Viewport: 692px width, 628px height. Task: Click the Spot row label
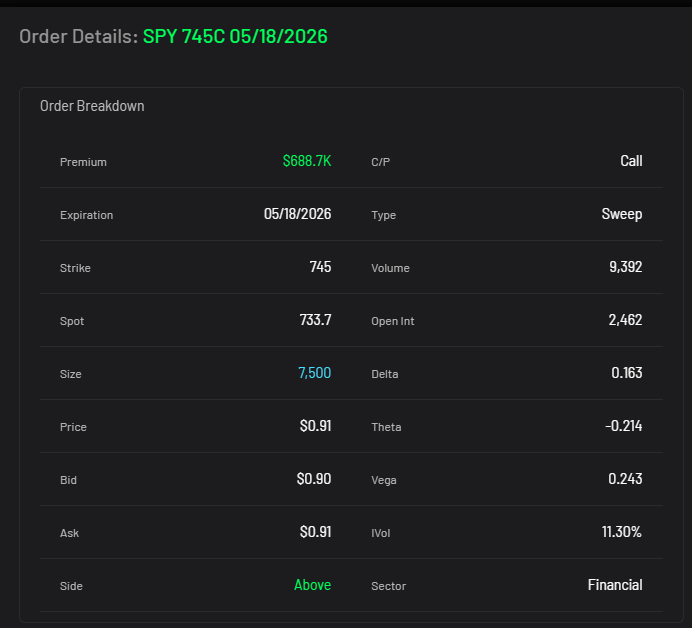[72, 321]
